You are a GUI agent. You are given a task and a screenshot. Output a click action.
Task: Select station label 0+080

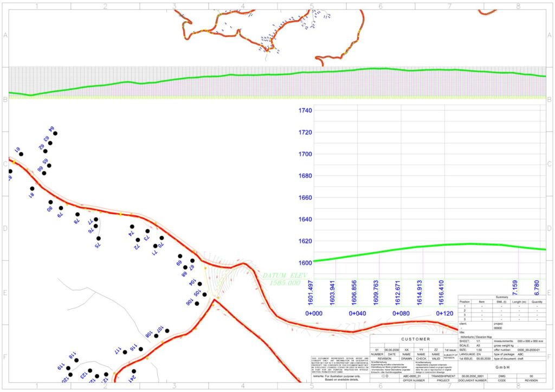tap(401, 313)
